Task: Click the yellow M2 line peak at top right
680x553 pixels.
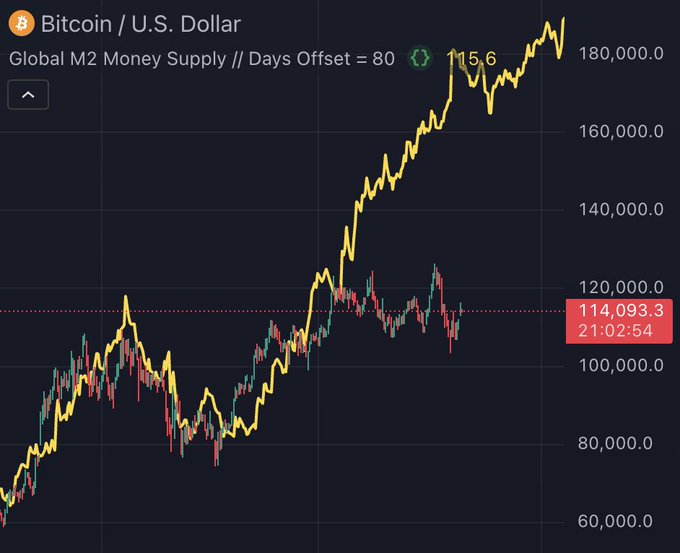Action: (564, 19)
